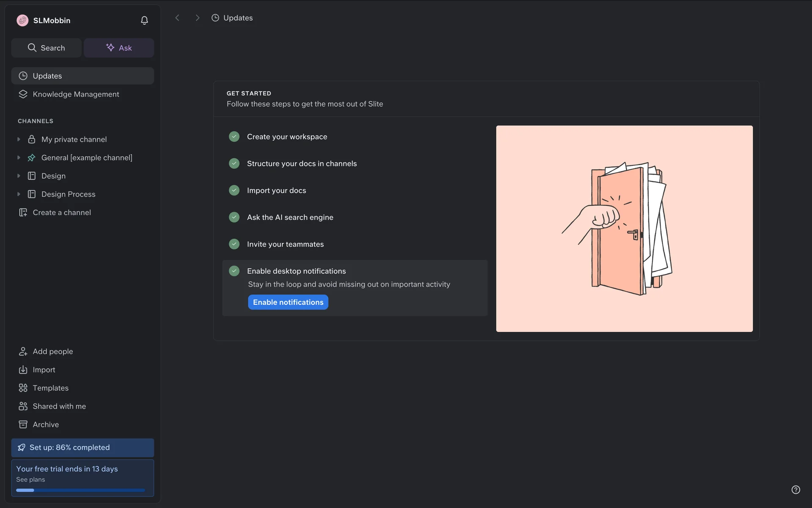Image resolution: width=812 pixels, height=508 pixels.
Task: Switch to the Ask tab
Action: point(119,48)
